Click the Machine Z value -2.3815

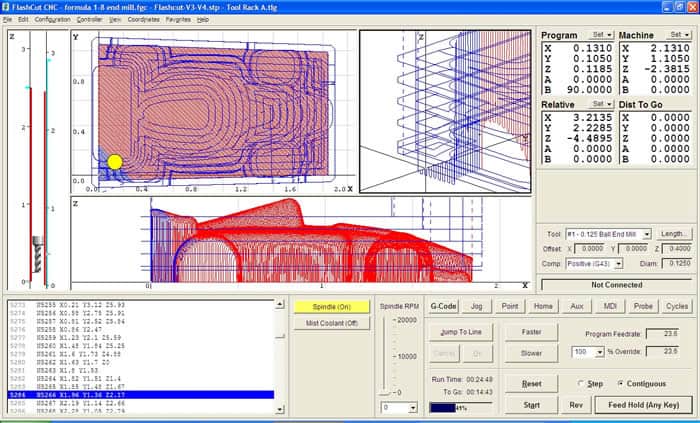point(667,69)
